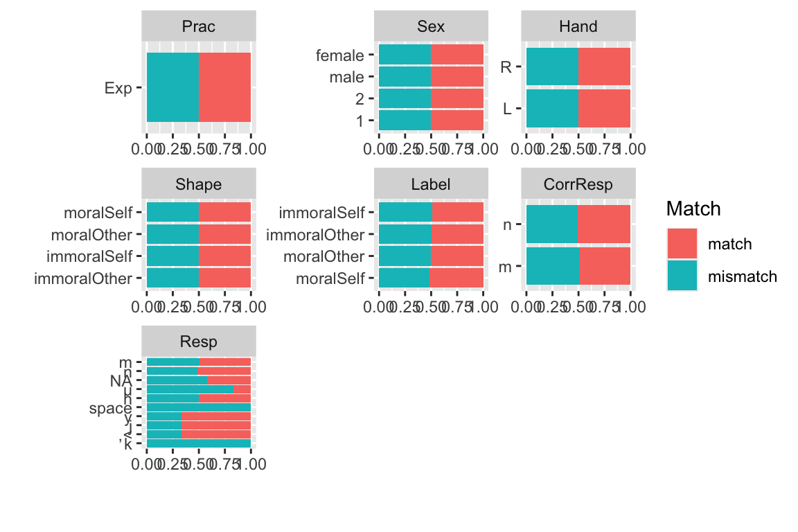
Task: Click the moralOther label in Shape panel
Action: (91, 235)
